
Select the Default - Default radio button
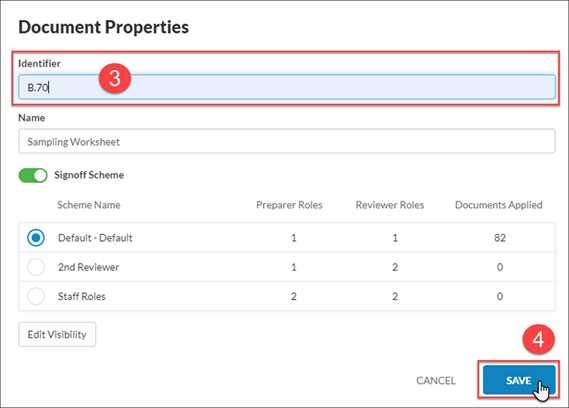pyautogui.click(x=36, y=238)
